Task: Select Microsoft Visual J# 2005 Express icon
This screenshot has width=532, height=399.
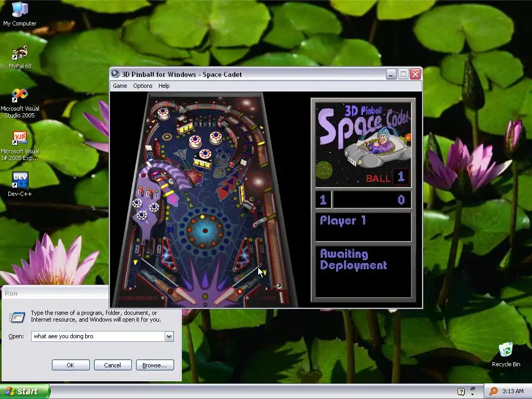Action: 20,146
